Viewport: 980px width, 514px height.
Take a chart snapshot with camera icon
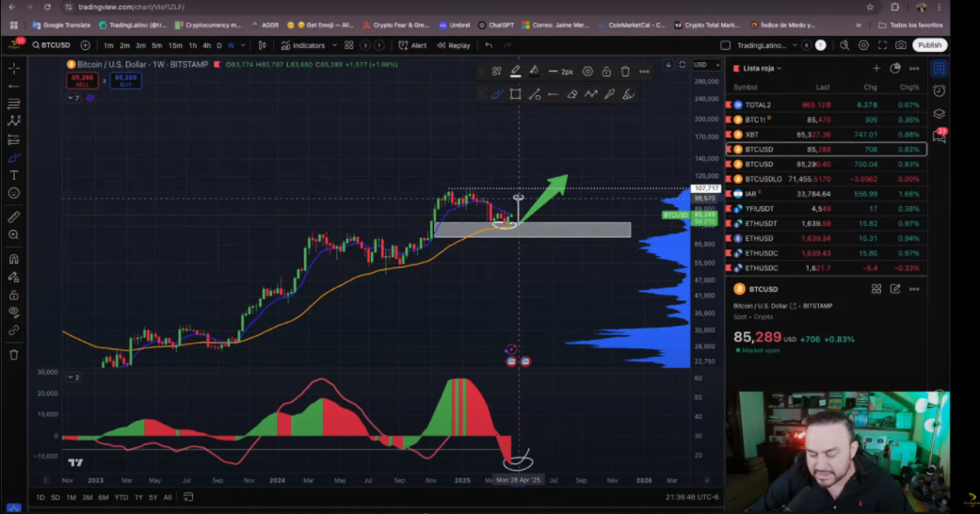click(x=901, y=45)
